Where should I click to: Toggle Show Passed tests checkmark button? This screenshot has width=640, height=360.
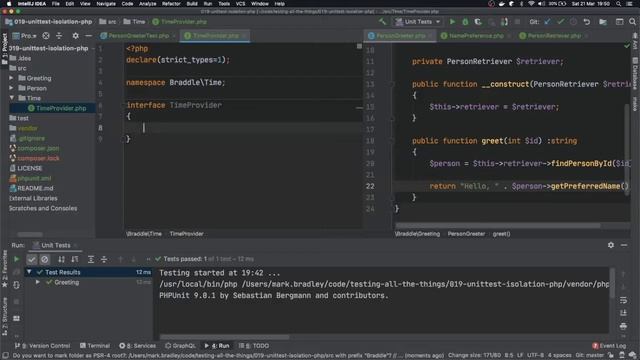31,259
